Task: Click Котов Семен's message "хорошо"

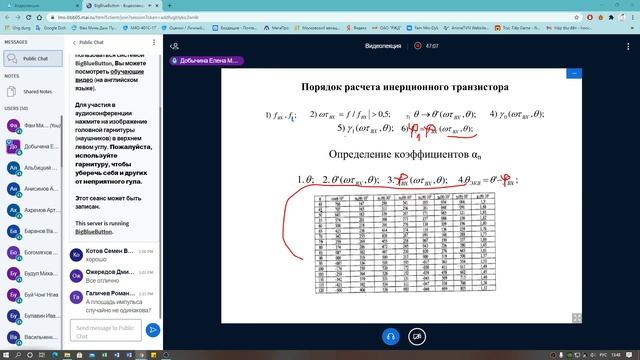Action: (x=96, y=260)
